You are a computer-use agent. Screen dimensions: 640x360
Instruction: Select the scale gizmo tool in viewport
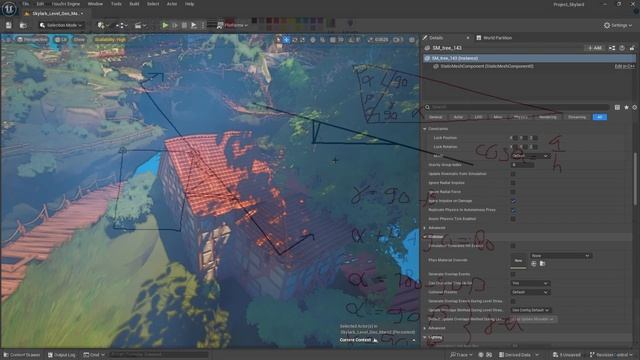pos(302,40)
